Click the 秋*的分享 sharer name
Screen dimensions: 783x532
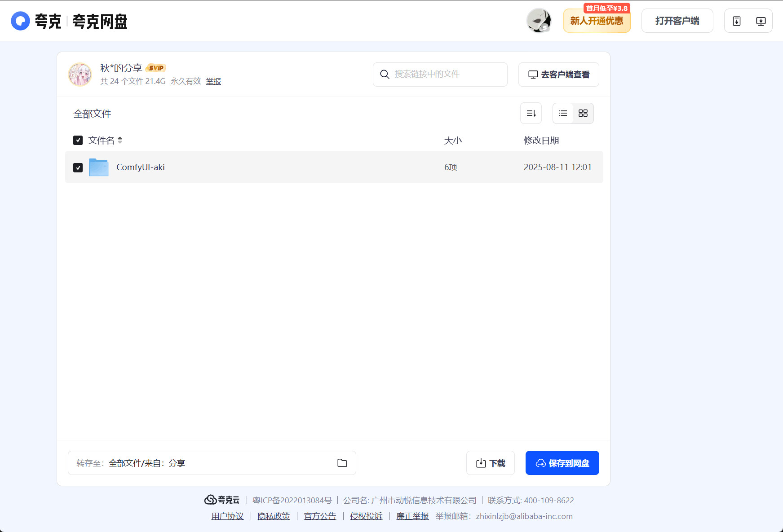[x=121, y=68]
